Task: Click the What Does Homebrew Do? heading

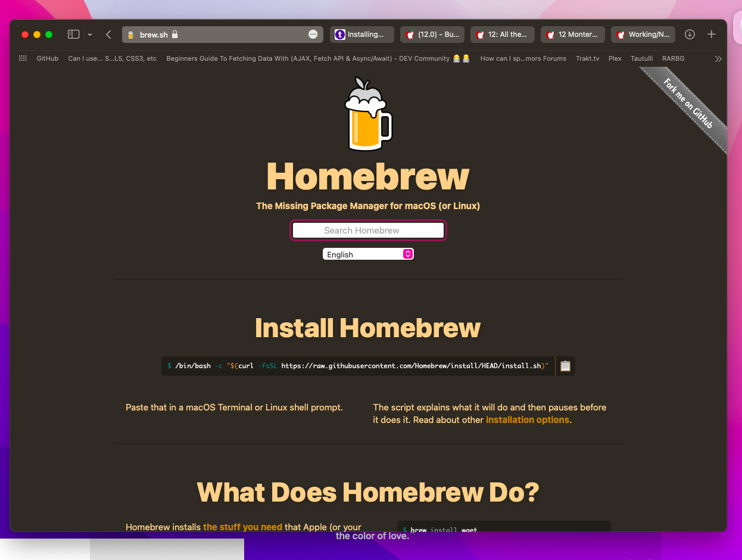Action: click(x=368, y=492)
